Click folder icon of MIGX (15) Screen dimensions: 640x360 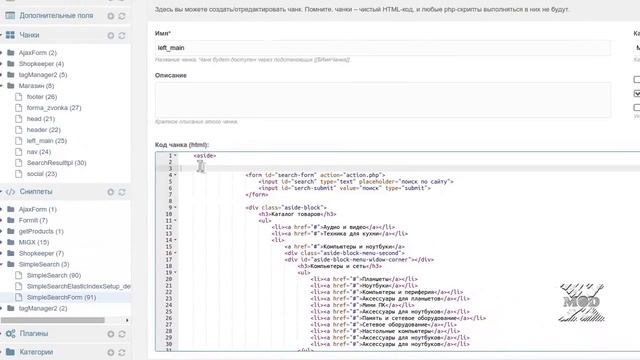point(11,242)
